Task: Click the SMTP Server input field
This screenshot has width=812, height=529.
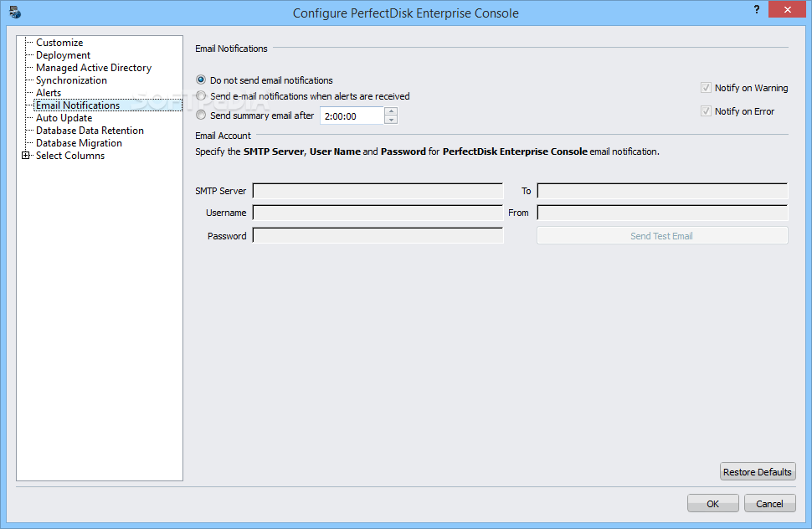Action: pos(378,191)
